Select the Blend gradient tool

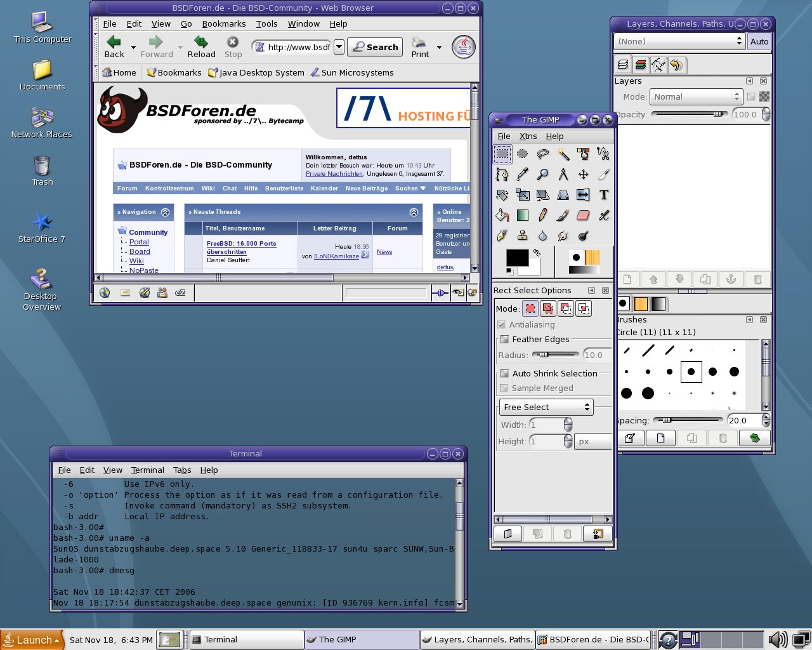pos(523,215)
